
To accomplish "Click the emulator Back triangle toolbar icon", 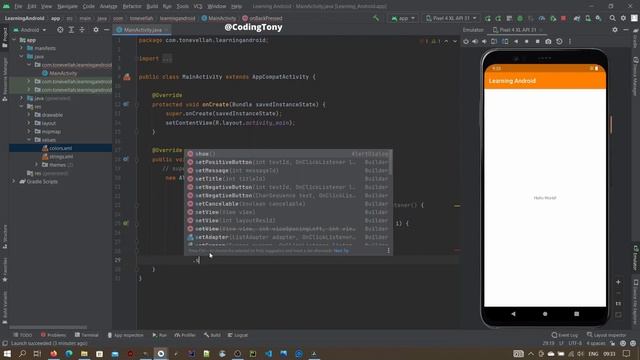I will [x=516, y=41].
